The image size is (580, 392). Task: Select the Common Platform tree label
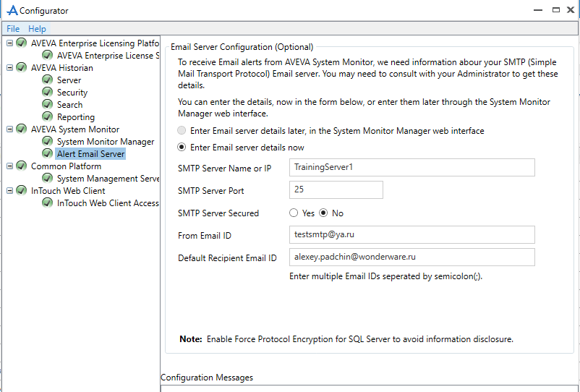[66, 166]
